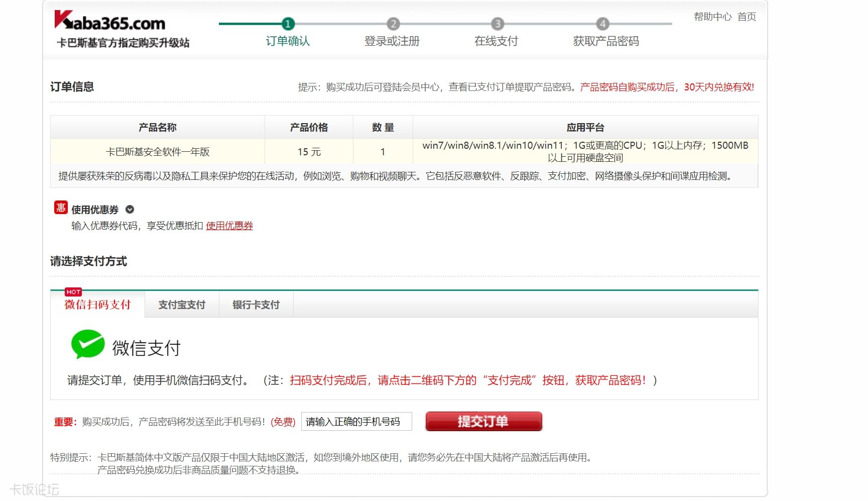Click the 在线支付 step label

click(x=497, y=41)
